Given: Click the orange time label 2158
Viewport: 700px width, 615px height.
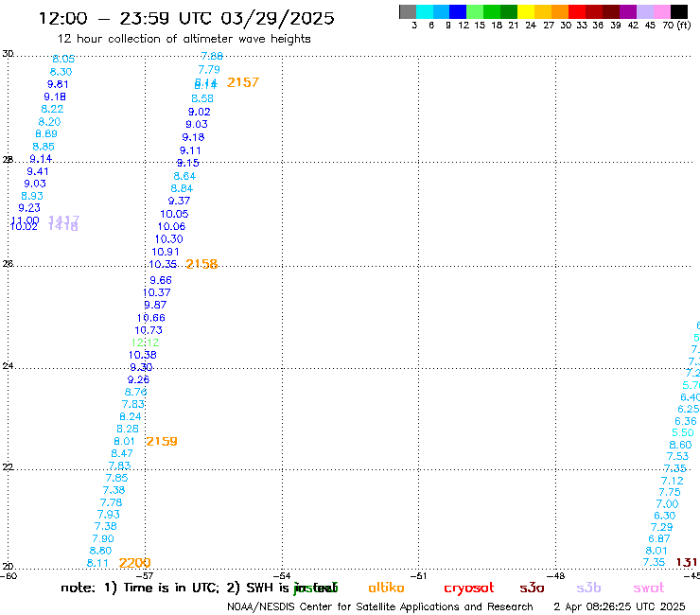Looking at the screenshot, I should coord(201,264).
